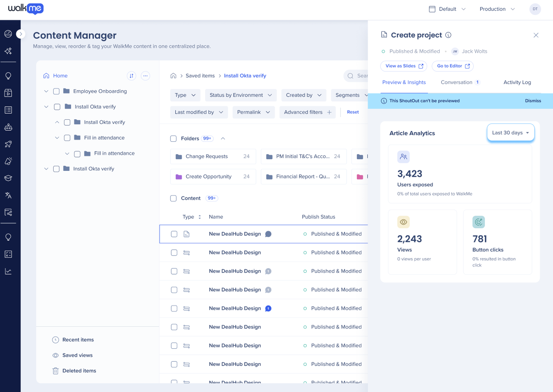Click the Users exposed people icon
Viewport: 553px width, 392px height.
(x=403, y=157)
